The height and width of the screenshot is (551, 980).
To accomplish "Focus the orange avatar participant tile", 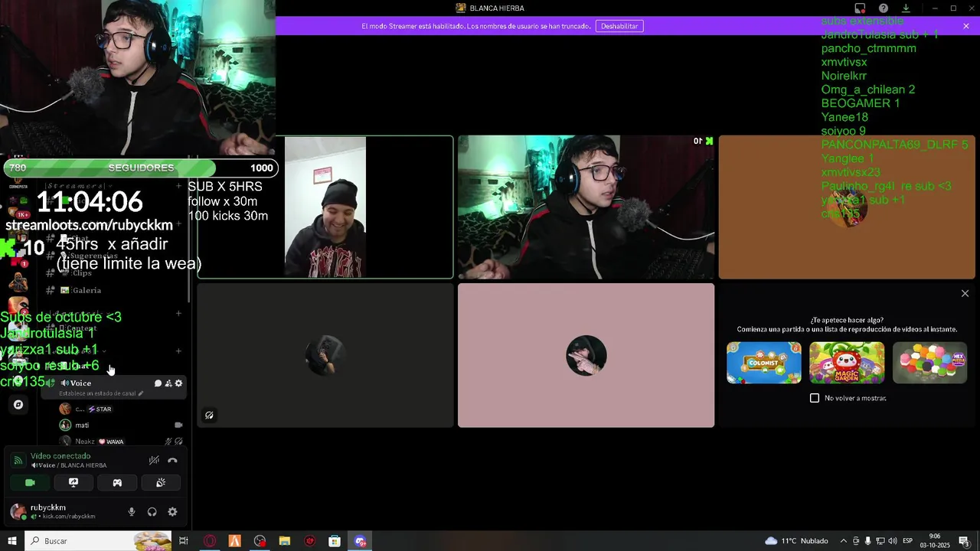I will click(847, 207).
